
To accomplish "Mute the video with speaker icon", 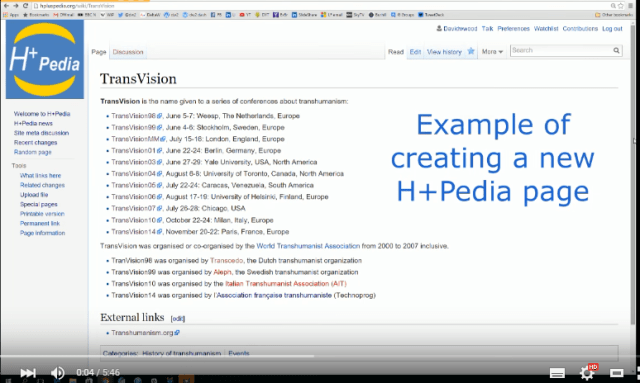I will (x=58, y=372).
